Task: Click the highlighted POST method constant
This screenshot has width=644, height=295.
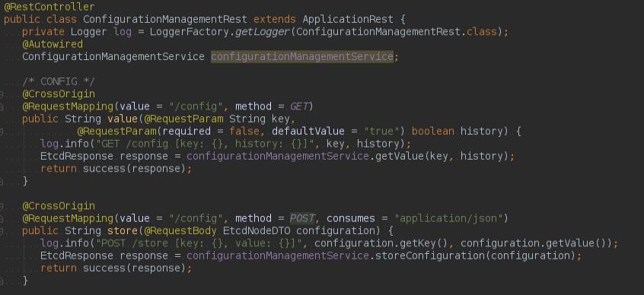Action: [302, 218]
